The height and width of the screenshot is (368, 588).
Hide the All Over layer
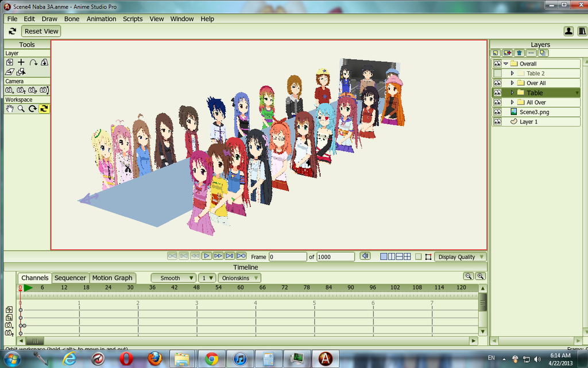point(497,102)
